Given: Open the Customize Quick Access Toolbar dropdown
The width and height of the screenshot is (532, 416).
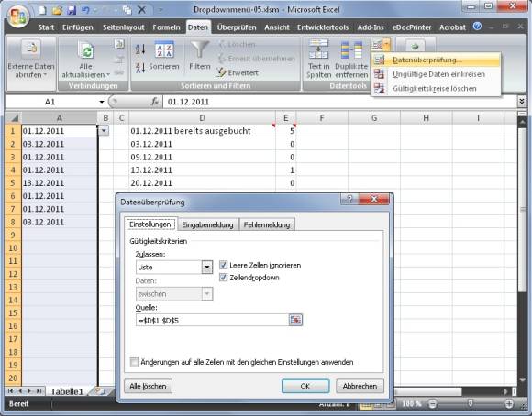Looking at the screenshot, I should [x=161, y=10].
